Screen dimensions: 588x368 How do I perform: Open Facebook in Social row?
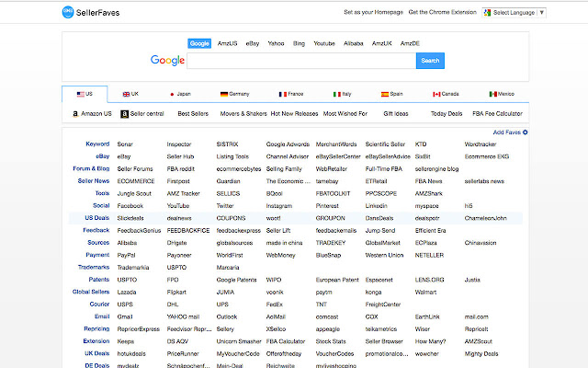(x=130, y=206)
